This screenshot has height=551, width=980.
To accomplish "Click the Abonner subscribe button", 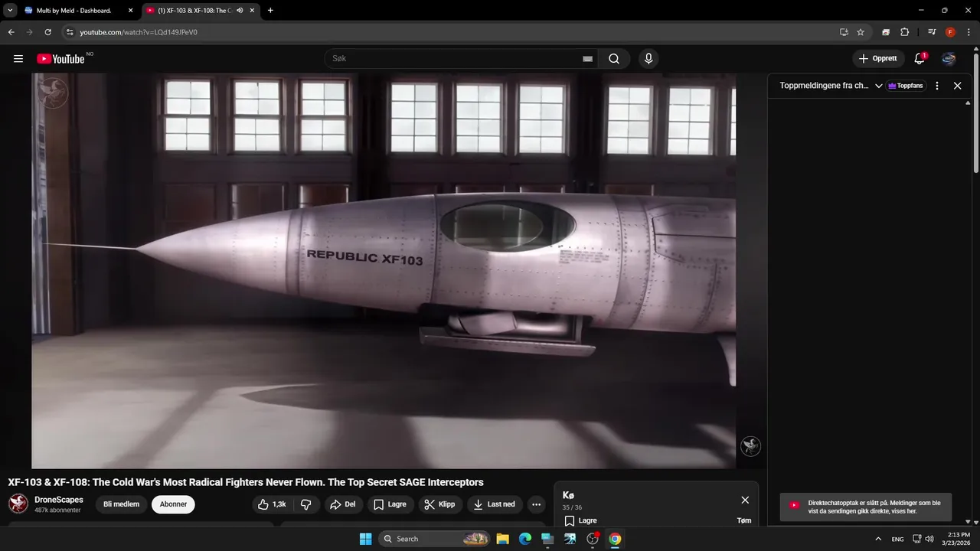I will tap(173, 504).
